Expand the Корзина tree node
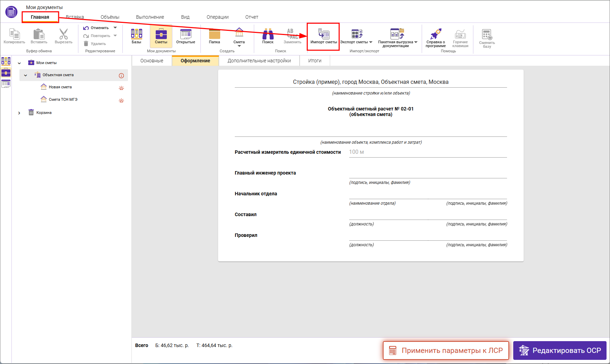Screen dimensions: 610x364 19,113
